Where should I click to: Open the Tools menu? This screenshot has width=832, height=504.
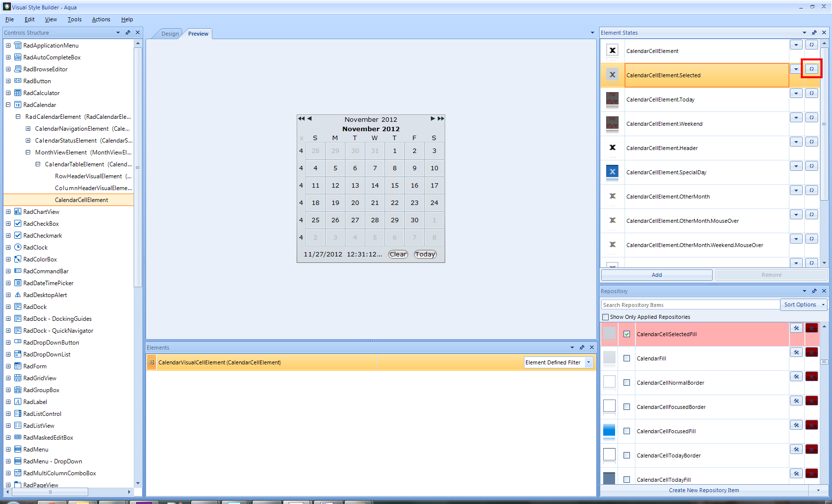pyautogui.click(x=75, y=19)
